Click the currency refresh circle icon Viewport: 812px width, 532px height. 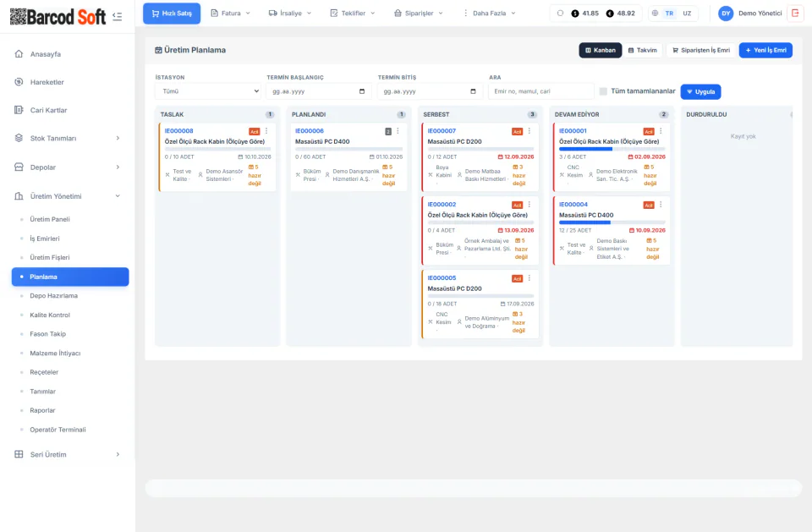560,13
